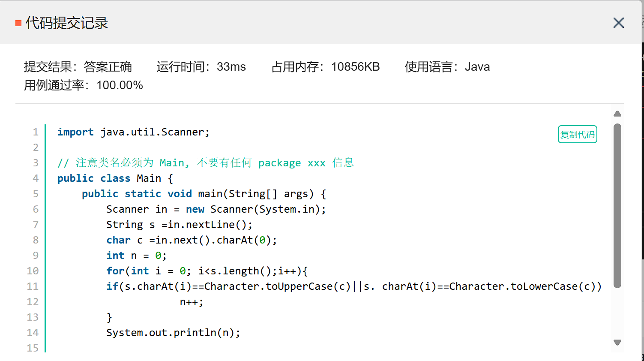
Task: Click the scrollbar up arrow
Action: (x=617, y=113)
